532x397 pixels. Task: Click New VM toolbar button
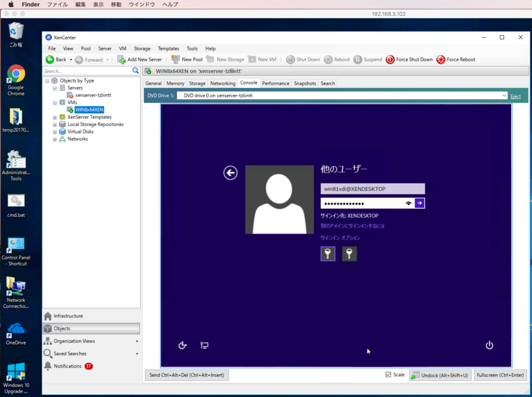[x=262, y=59]
